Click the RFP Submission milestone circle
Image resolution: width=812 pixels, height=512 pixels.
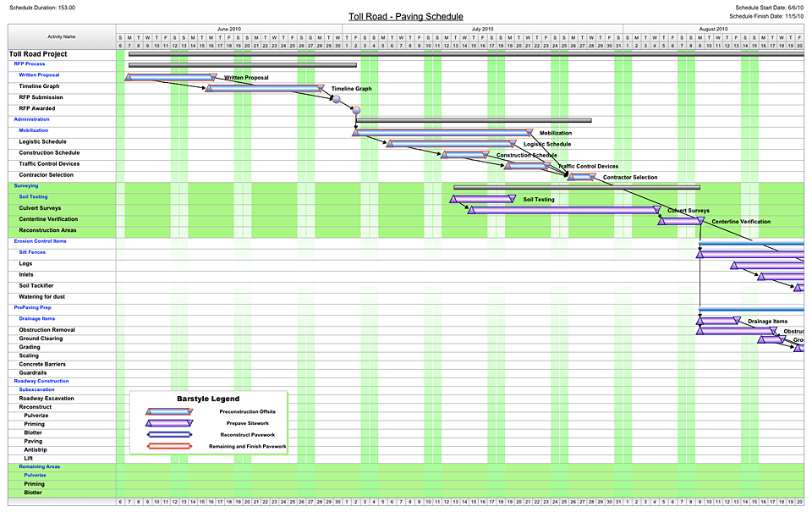coord(337,99)
